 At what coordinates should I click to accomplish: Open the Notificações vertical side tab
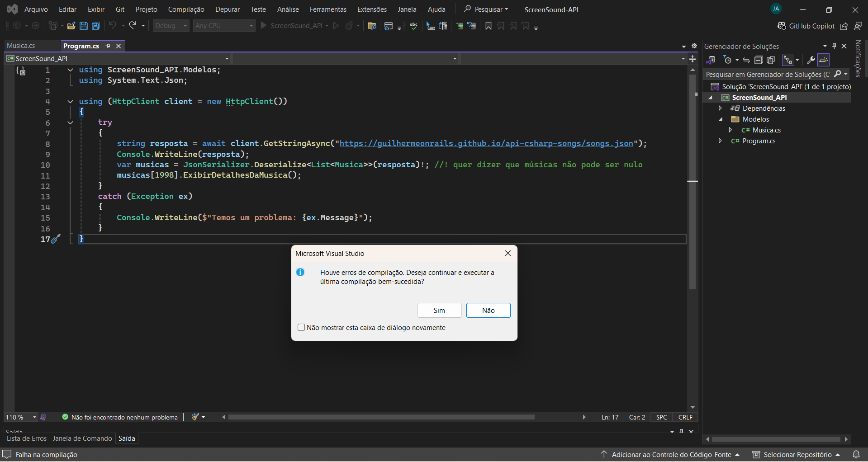[x=858, y=58]
